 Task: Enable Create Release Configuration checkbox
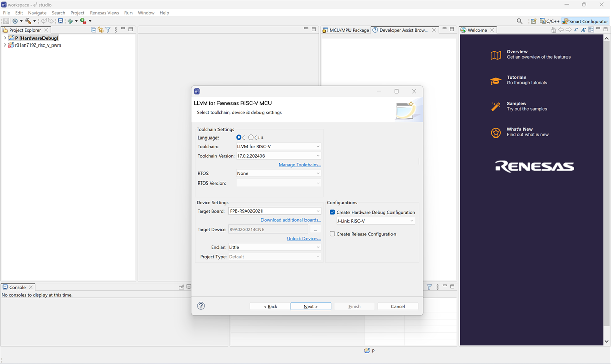[332, 234]
